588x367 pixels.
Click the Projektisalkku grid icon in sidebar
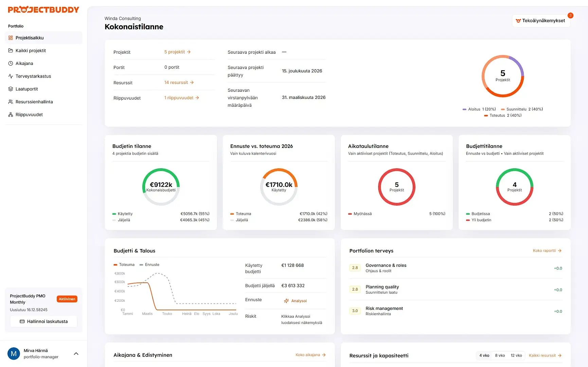[11, 38]
